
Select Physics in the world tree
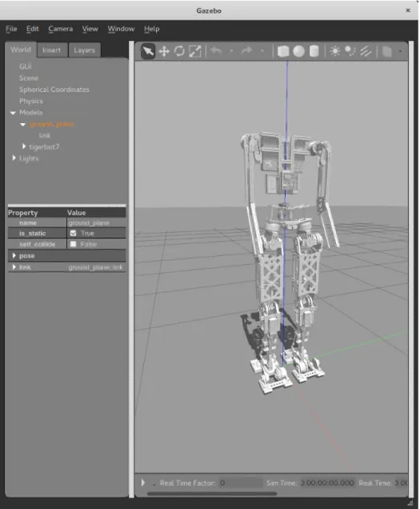(31, 102)
